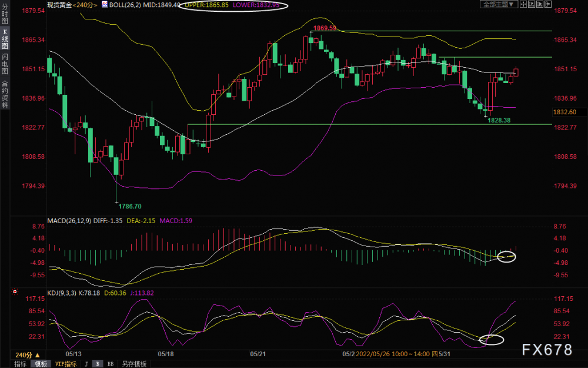Image resolution: width=588 pixels, height=368 pixels.
Task: Expand the 240分 period selector at bottom left
Action: 28,355
